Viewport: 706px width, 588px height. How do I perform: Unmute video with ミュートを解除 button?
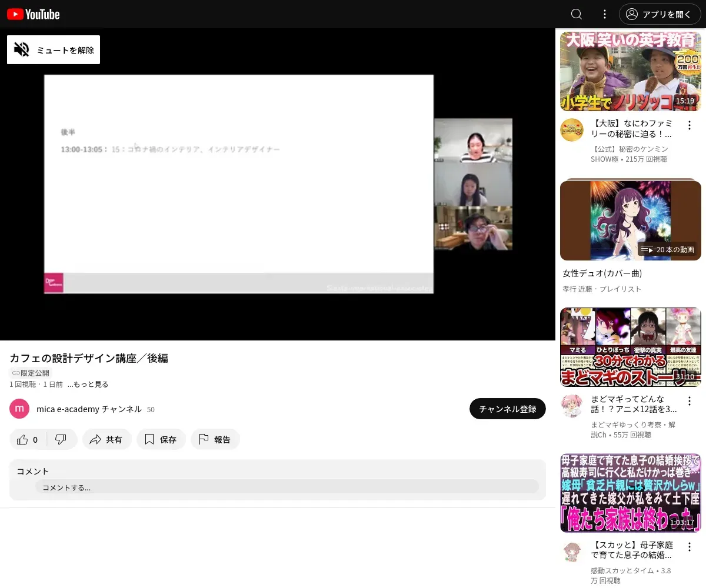click(54, 50)
